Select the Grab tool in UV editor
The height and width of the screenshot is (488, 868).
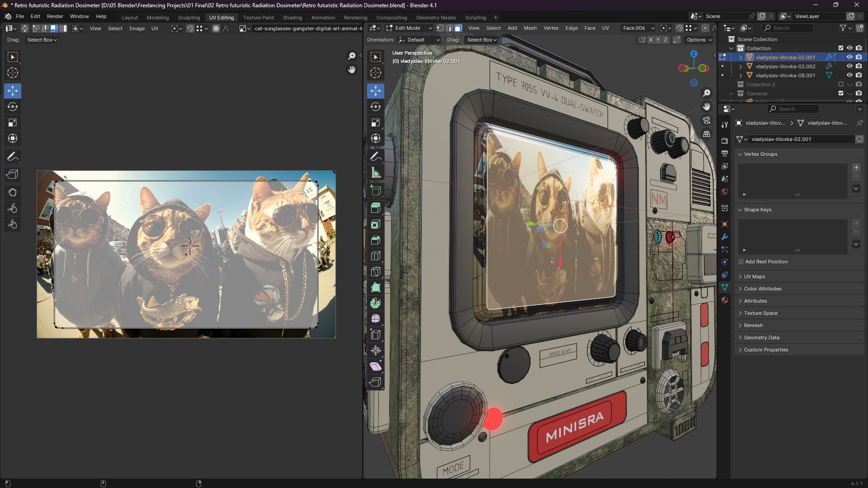click(13, 192)
